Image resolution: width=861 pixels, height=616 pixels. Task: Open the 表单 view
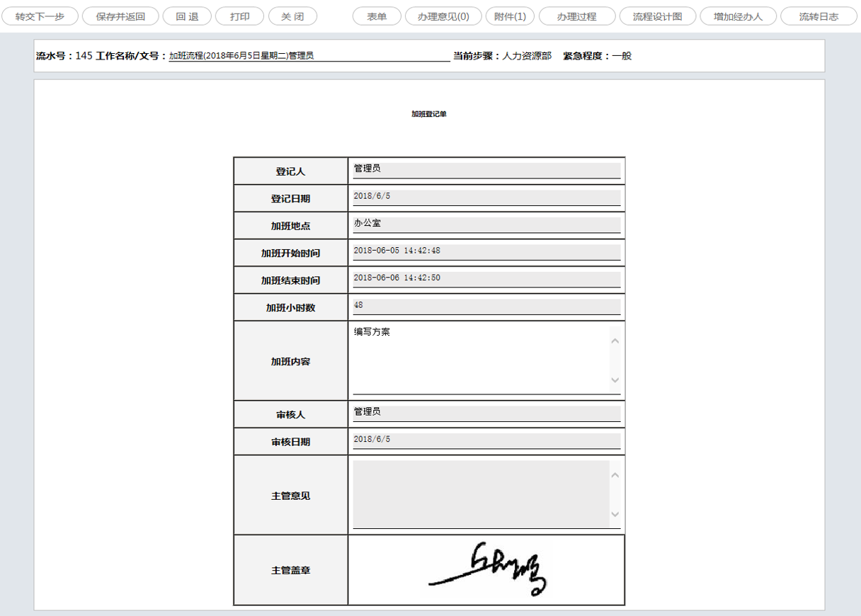[376, 16]
